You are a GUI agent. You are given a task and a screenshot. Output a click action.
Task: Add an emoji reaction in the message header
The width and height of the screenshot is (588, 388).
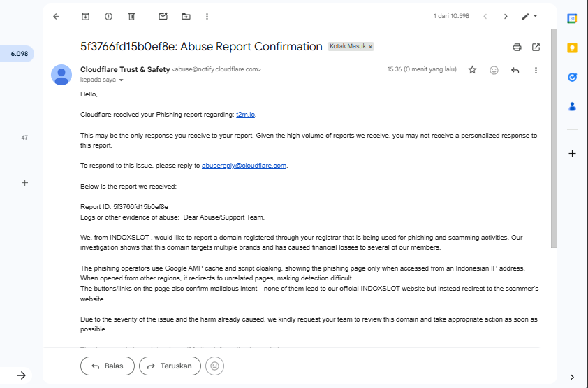[494, 70]
